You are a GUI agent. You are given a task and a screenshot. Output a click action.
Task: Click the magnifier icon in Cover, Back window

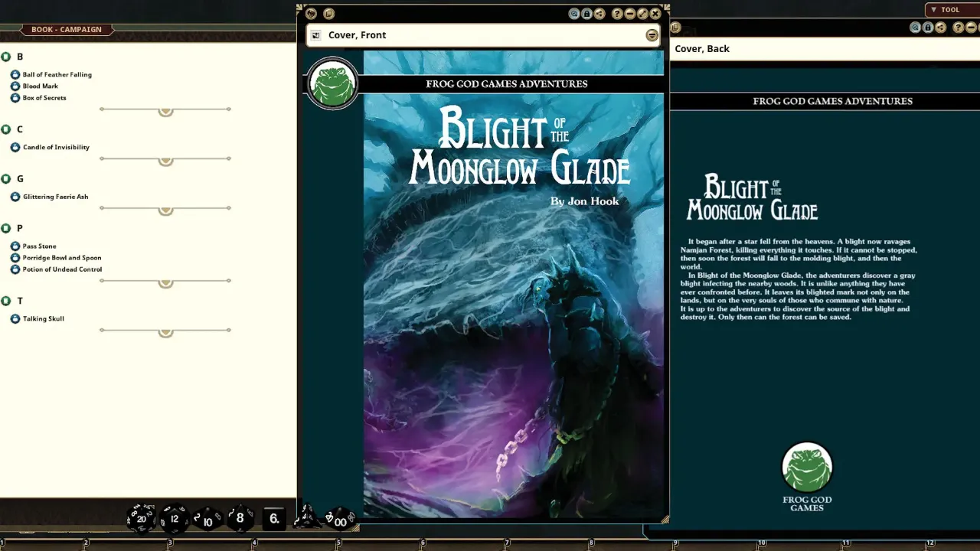point(915,28)
